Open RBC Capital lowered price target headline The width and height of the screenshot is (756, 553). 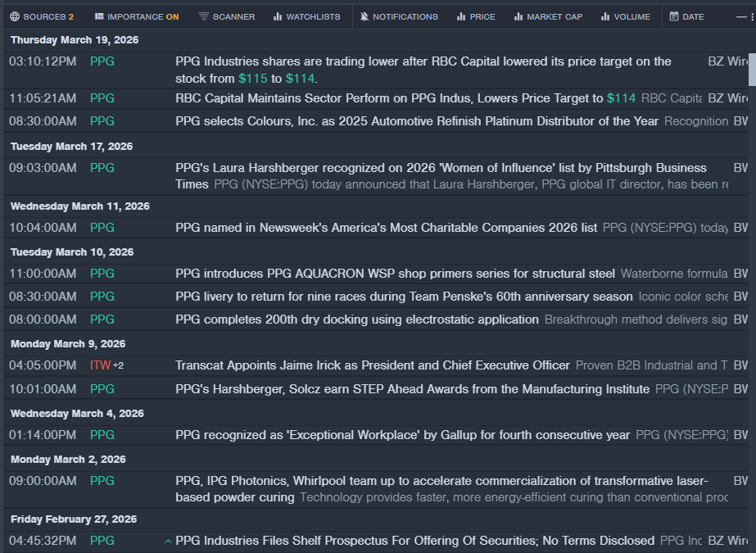pos(423,70)
